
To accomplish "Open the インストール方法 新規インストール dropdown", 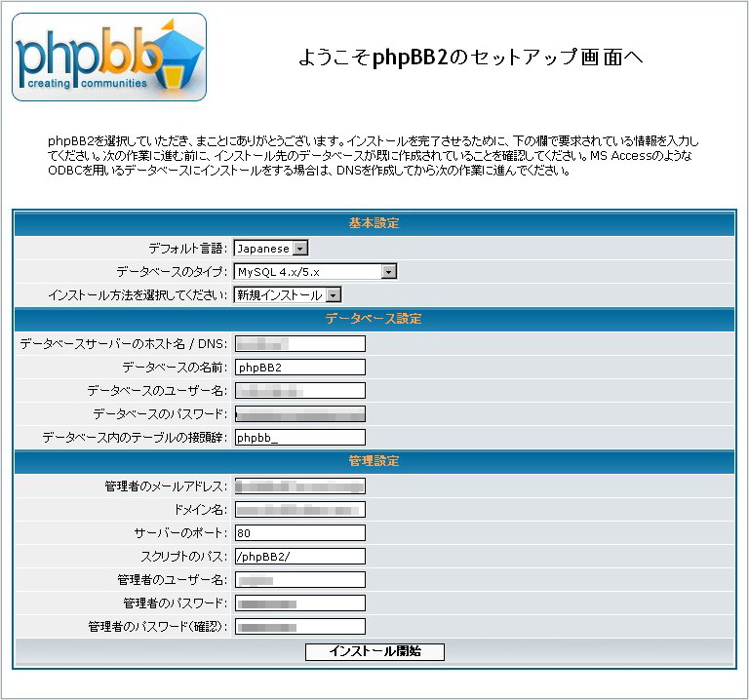I will pyautogui.click(x=288, y=295).
